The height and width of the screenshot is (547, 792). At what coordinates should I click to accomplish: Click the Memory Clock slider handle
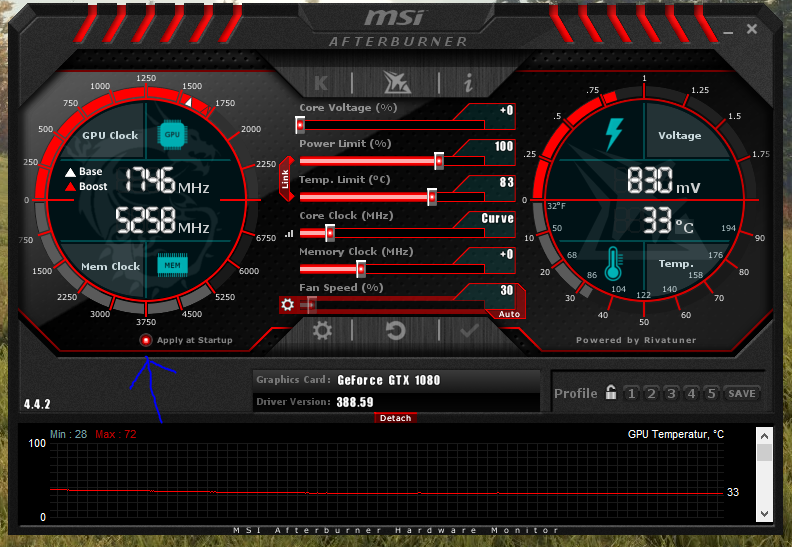coord(361,269)
